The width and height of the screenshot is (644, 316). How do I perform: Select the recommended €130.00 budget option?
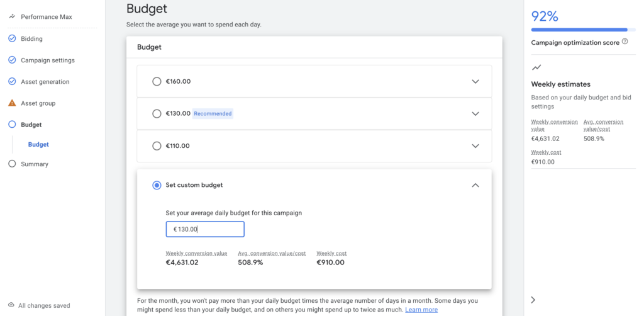click(157, 114)
